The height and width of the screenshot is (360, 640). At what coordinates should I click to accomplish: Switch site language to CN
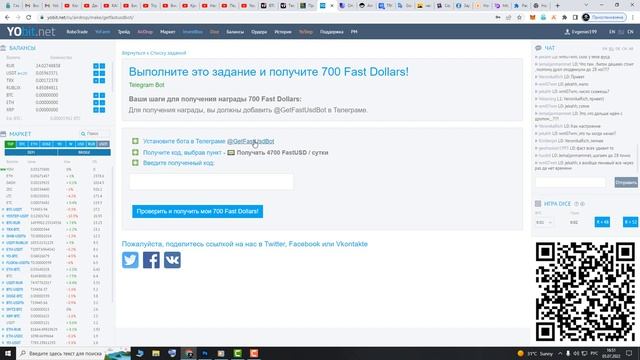[x=630, y=32]
